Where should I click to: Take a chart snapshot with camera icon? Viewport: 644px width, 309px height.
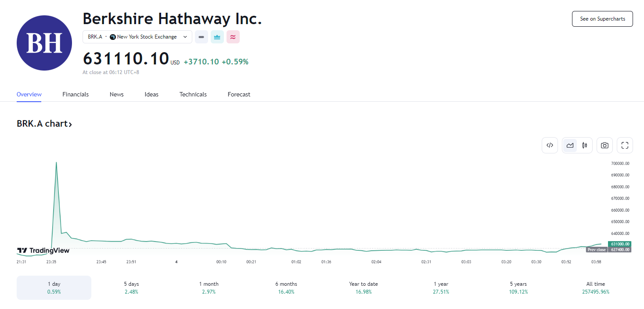point(604,146)
